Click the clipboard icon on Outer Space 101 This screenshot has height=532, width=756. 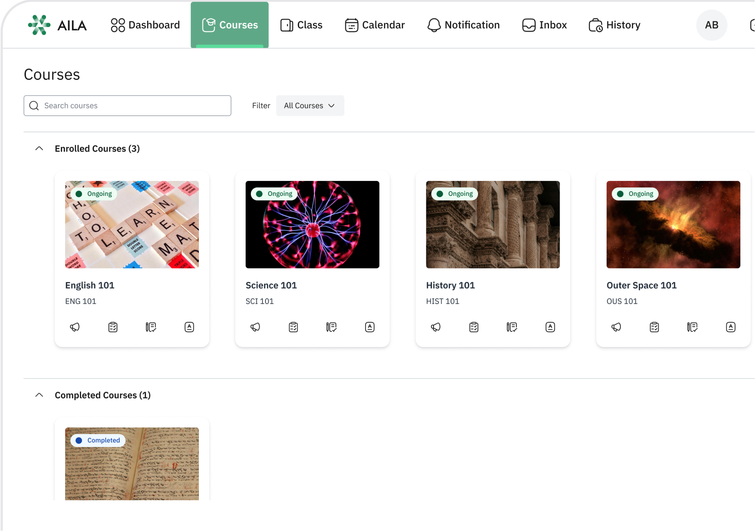pyautogui.click(x=654, y=327)
